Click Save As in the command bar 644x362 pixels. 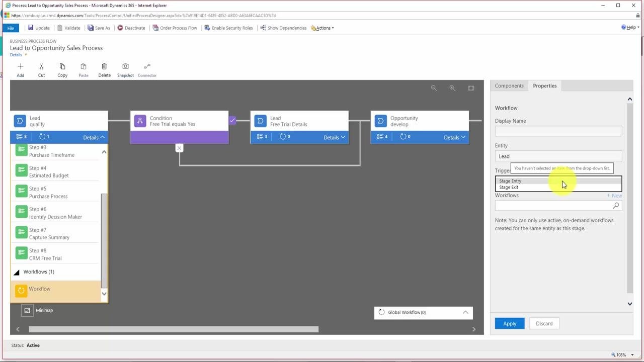click(x=99, y=28)
